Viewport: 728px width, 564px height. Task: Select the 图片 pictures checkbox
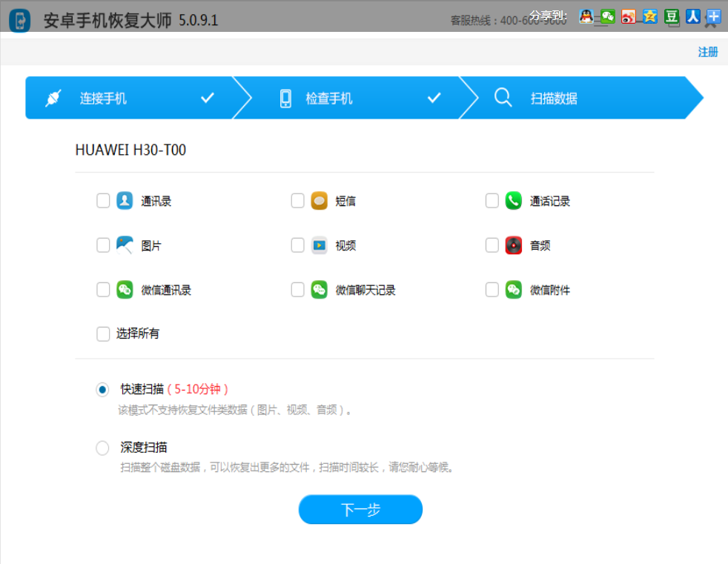pyautogui.click(x=104, y=245)
